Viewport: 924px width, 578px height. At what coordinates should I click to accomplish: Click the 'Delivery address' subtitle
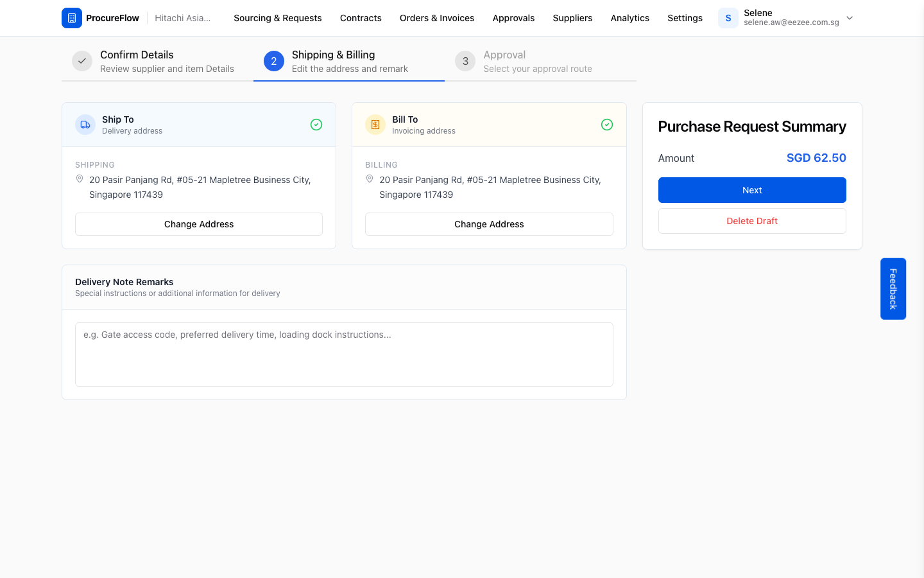(x=132, y=131)
